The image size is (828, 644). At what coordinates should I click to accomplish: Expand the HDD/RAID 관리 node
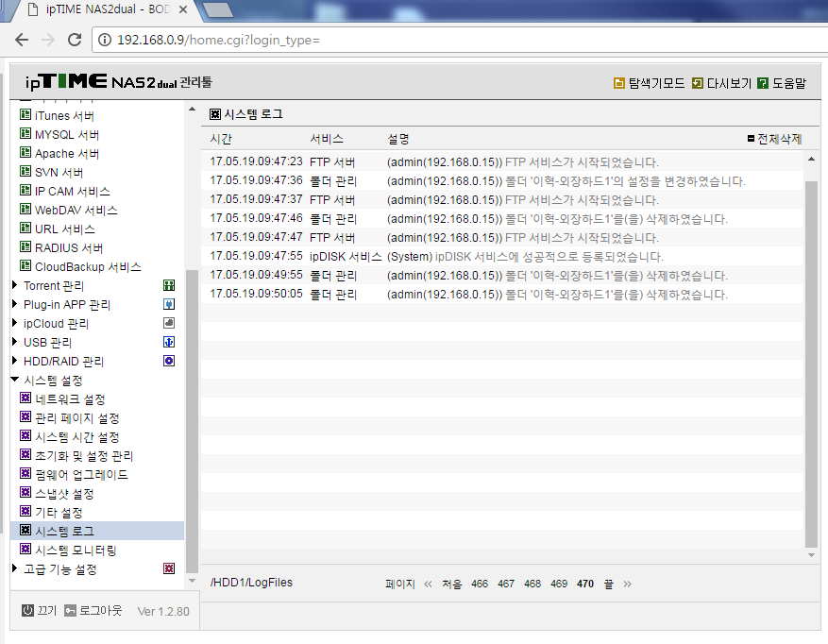[15, 361]
